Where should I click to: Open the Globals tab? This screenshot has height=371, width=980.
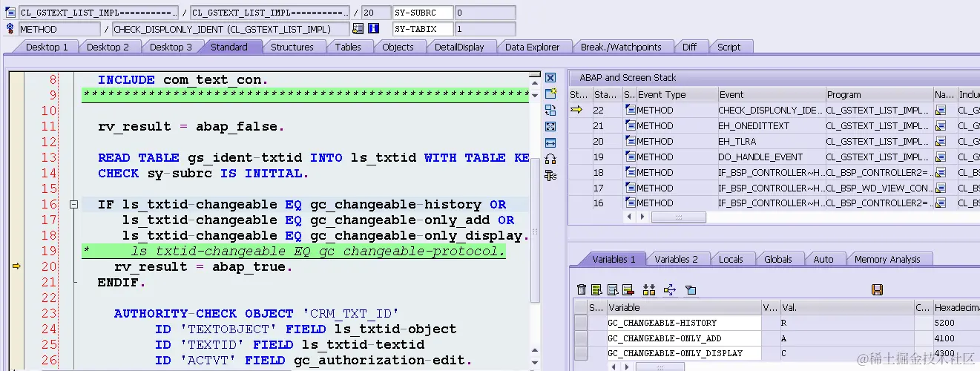click(778, 259)
